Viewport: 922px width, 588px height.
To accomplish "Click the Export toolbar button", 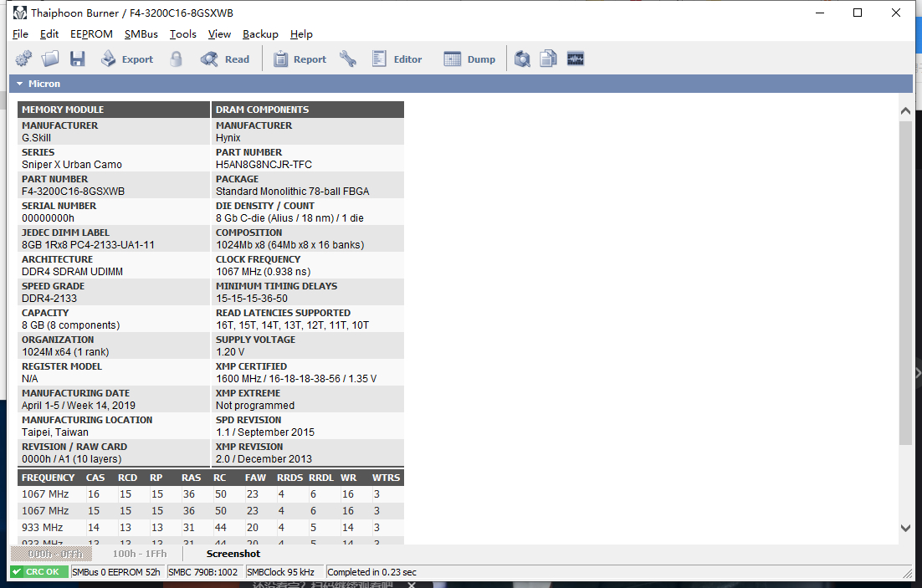I will (127, 59).
